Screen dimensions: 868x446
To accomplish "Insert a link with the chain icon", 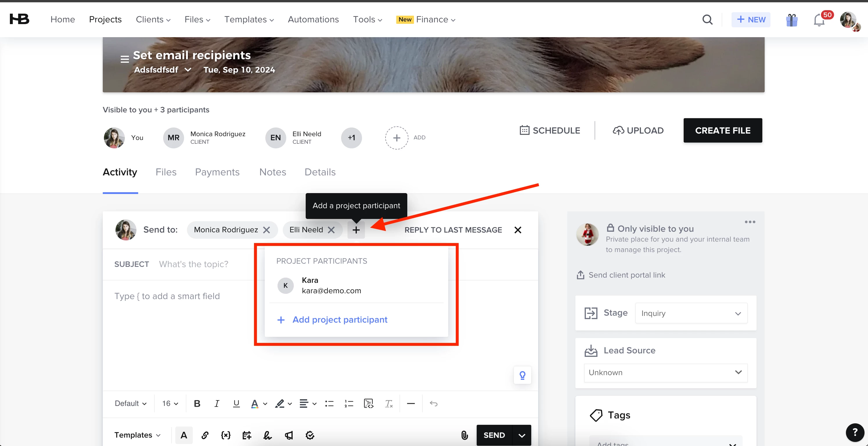I will click(205, 435).
